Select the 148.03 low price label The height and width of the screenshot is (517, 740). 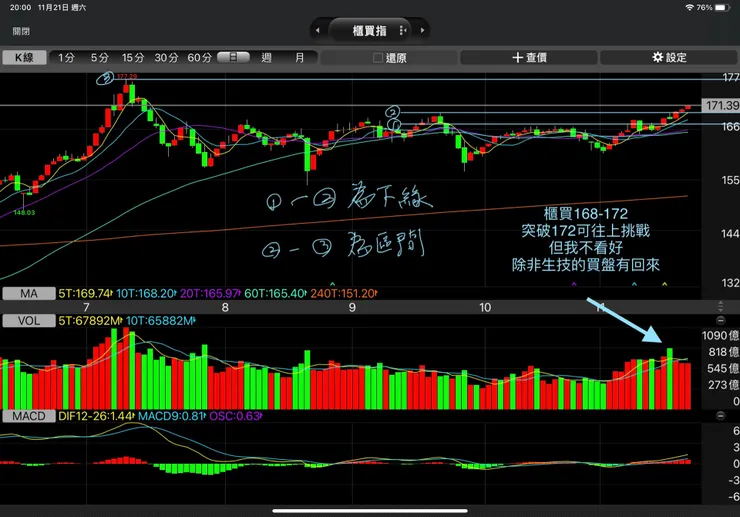point(24,212)
